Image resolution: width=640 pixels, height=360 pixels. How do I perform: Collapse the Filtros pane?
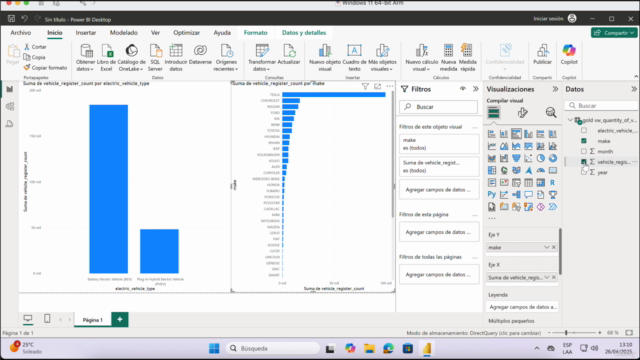[476, 89]
